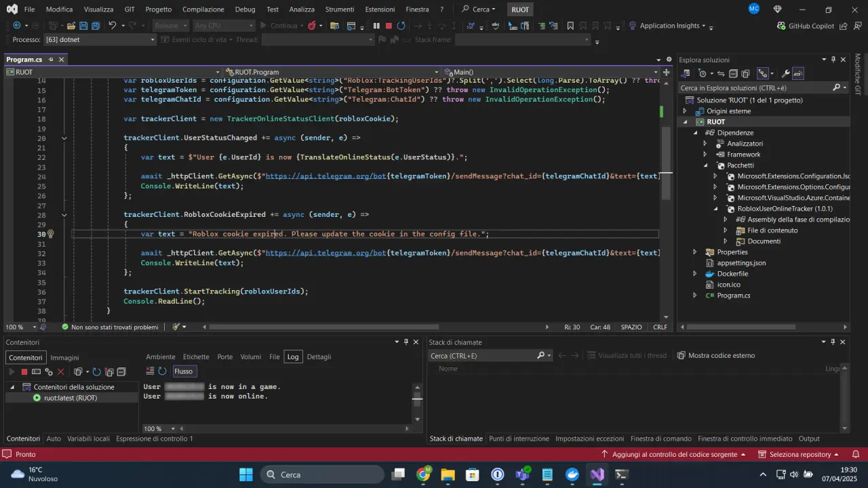Viewport: 868px width, 488px height.
Task: Open Chrome from the taskbar
Action: click(423, 474)
